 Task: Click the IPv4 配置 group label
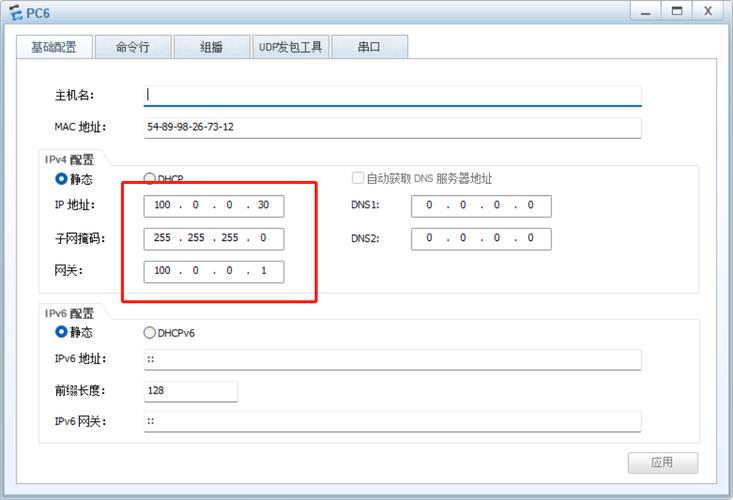coord(69,160)
